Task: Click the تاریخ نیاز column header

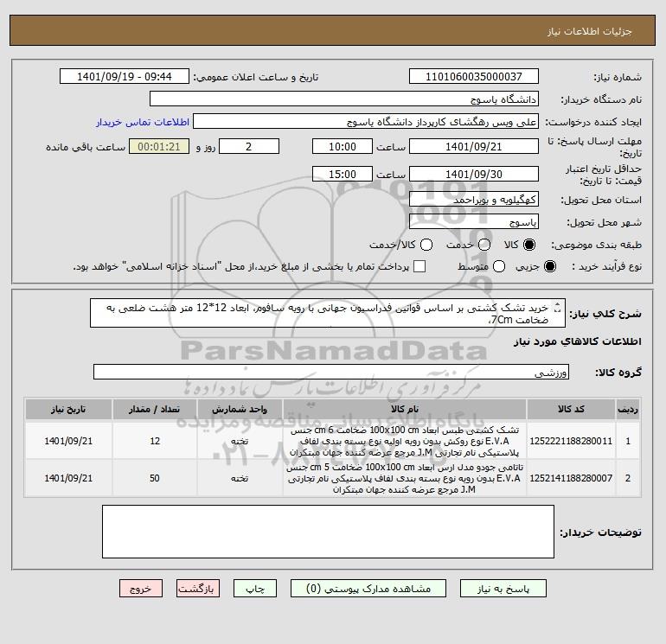Action: (68, 409)
